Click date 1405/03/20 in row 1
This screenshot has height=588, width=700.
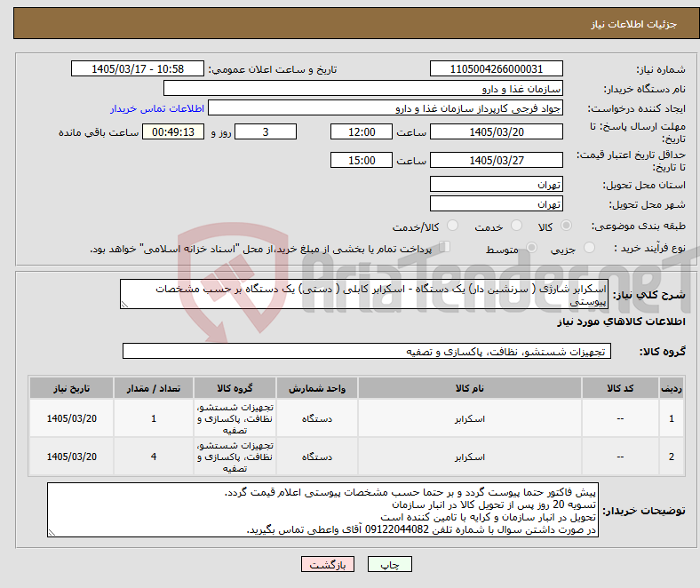click(x=71, y=418)
